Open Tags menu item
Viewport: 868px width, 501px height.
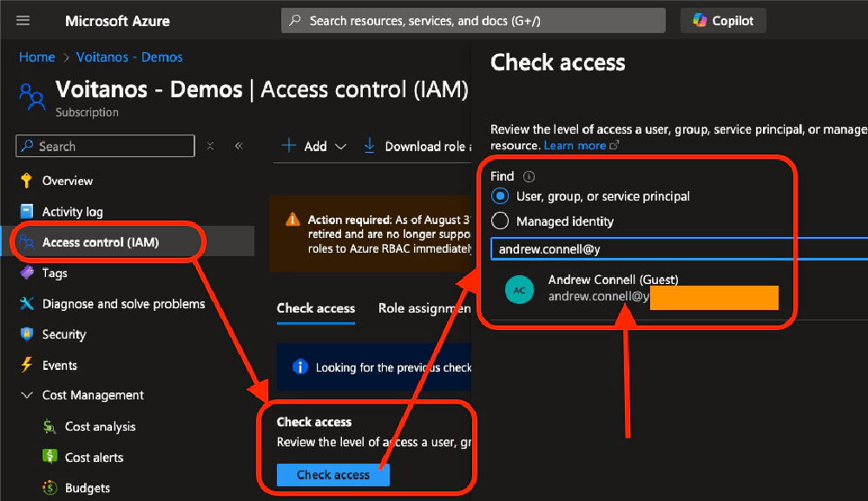click(x=55, y=273)
